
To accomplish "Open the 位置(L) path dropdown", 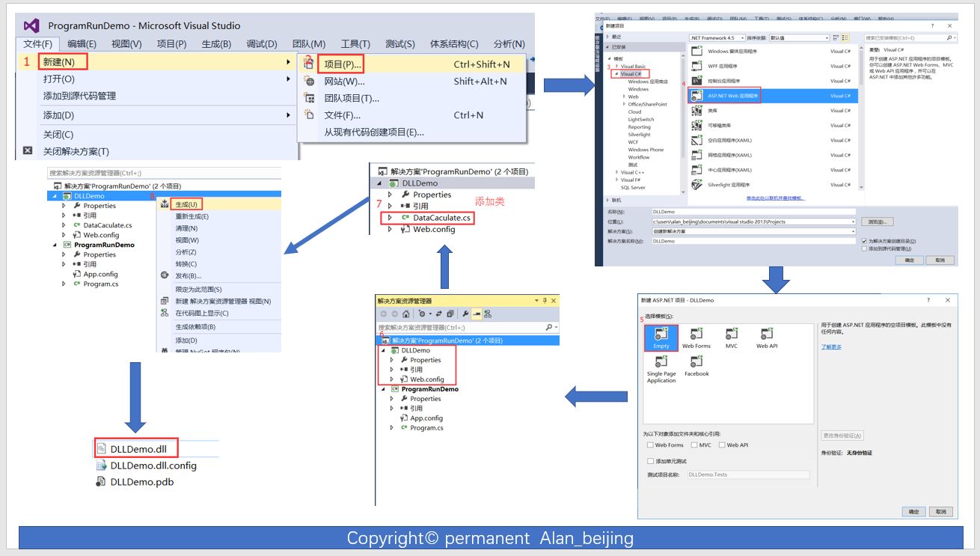I will pyautogui.click(x=853, y=222).
